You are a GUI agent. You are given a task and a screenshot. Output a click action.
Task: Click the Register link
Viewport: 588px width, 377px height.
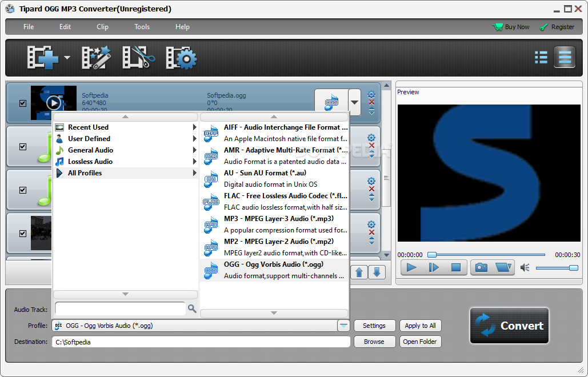557,27
